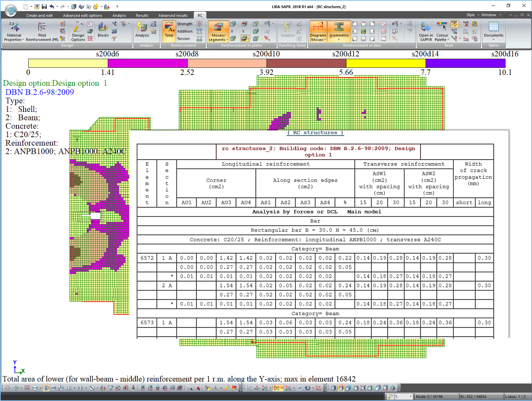Viewport: 532px width, 401px height.
Task: Toggle the Total reinforcement display
Action: 169,30
